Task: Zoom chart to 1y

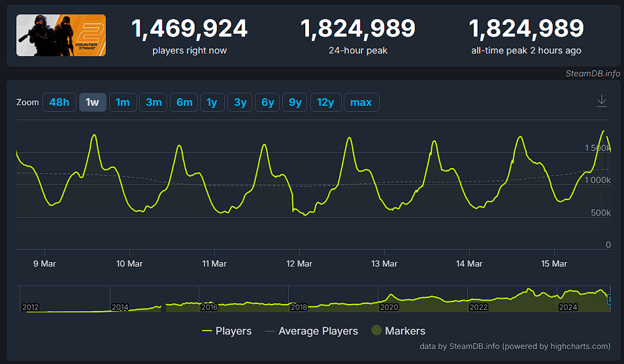Action: [212, 103]
